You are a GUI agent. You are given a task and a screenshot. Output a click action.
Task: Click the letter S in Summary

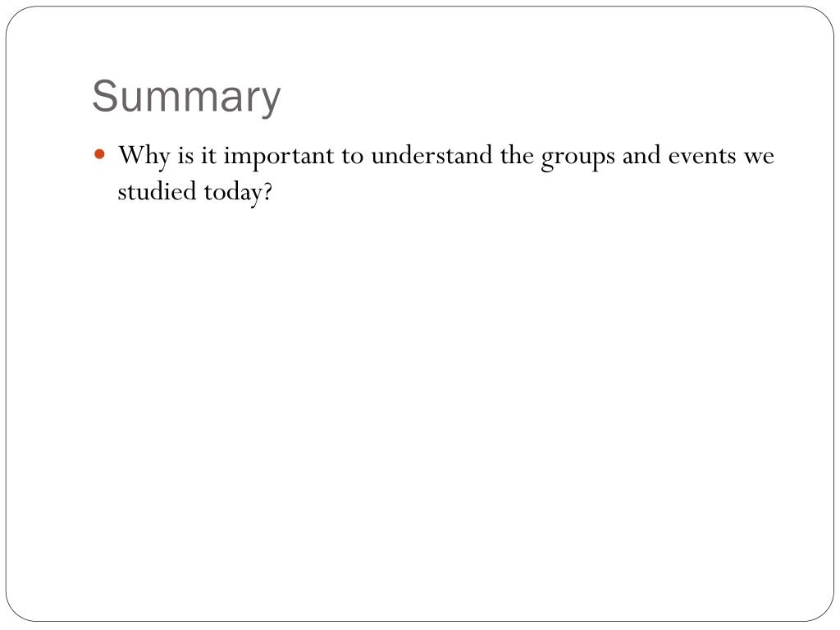[x=104, y=96]
